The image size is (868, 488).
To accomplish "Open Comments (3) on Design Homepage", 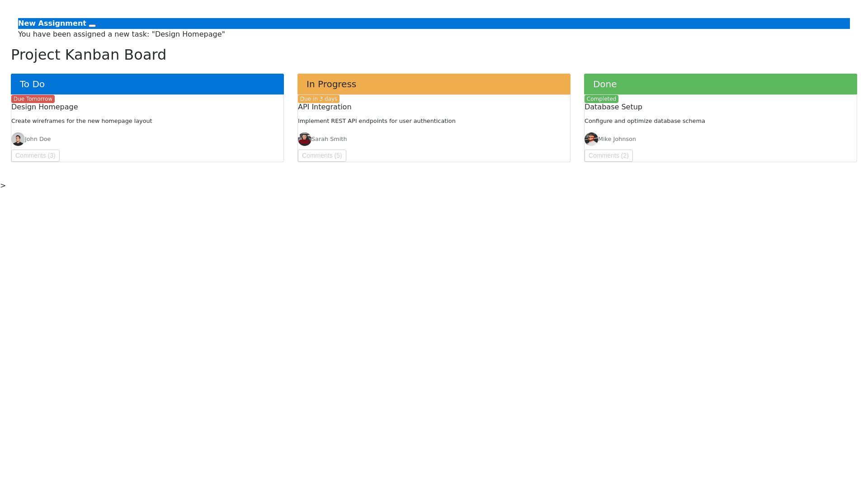I will [x=35, y=155].
